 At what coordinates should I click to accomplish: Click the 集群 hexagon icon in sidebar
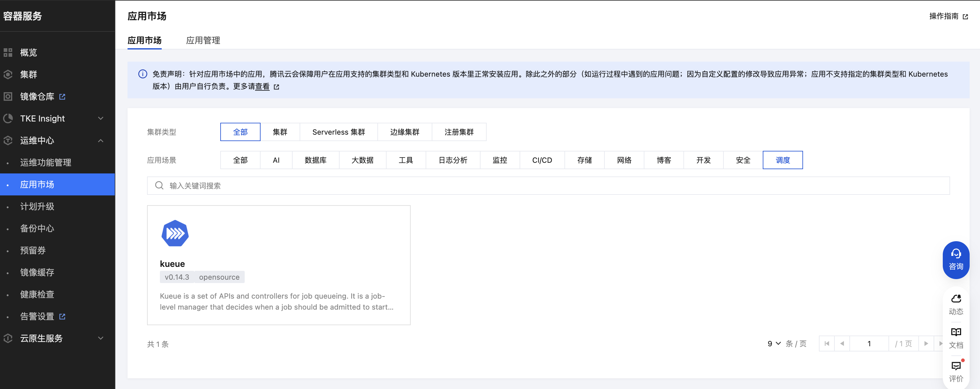(8, 75)
